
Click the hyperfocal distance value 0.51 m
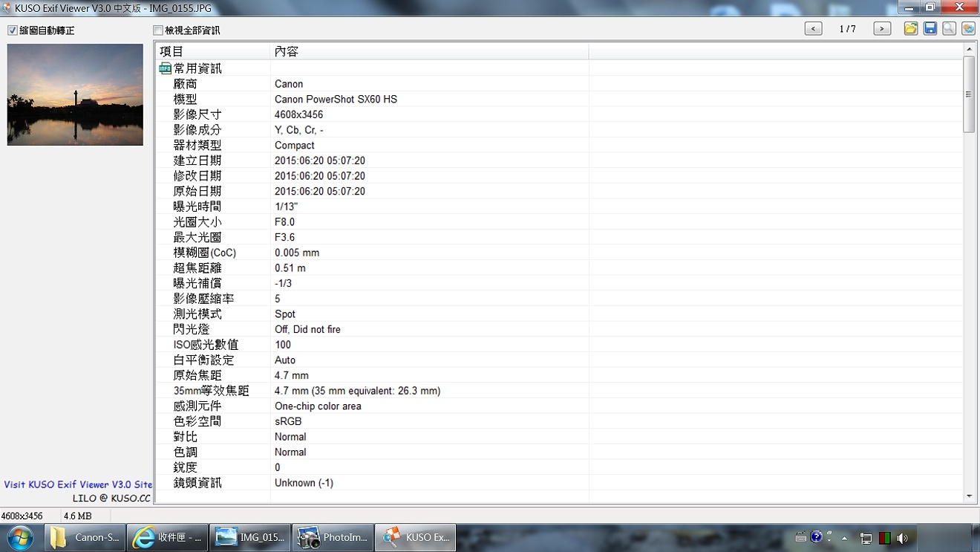point(290,268)
